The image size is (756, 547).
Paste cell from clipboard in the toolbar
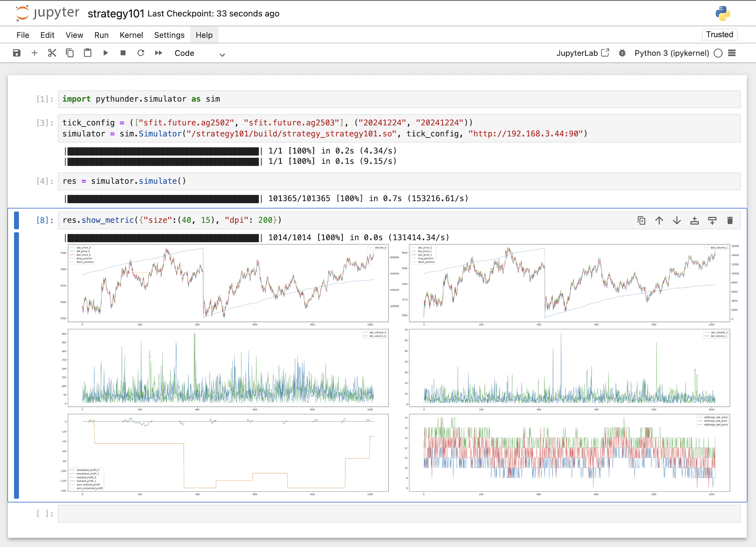click(x=88, y=53)
